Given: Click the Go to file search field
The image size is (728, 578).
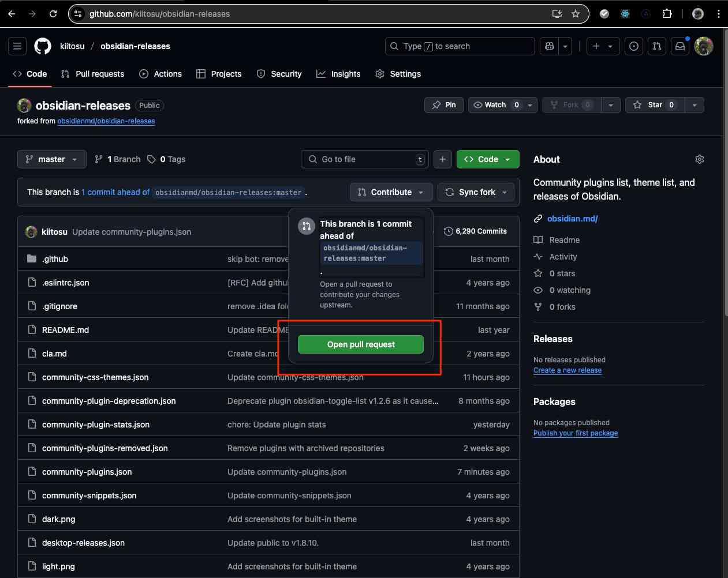Looking at the screenshot, I should [x=364, y=159].
